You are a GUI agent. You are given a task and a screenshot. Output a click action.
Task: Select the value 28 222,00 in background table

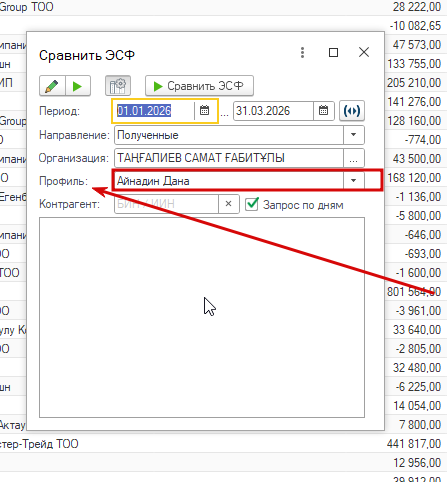417,7
